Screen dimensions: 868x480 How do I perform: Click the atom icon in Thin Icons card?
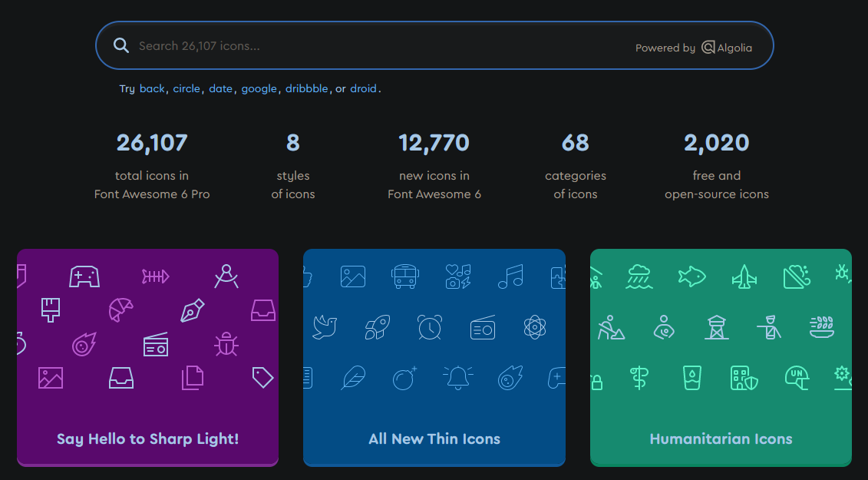tap(534, 327)
